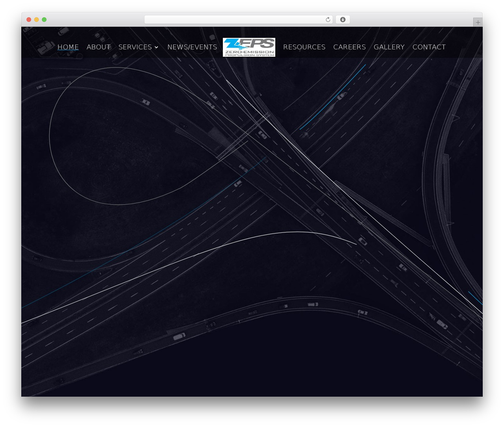Open the browser downloads button

tap(343, 20)
